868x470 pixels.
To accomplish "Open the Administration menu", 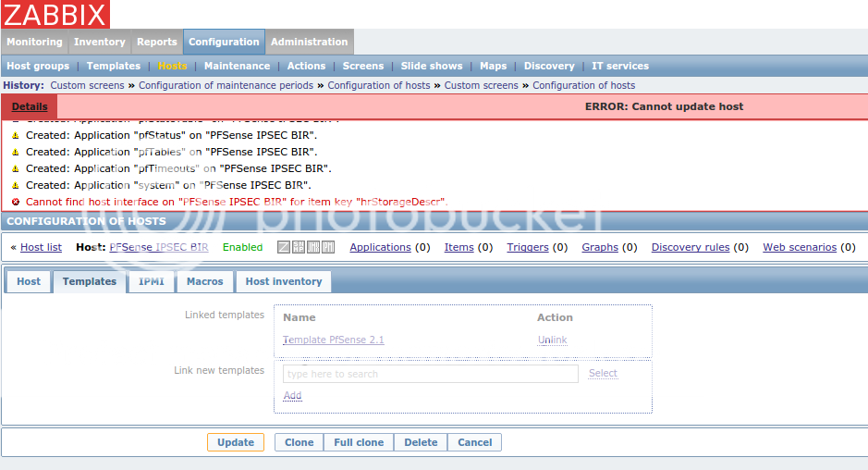I will coord(309,42).
